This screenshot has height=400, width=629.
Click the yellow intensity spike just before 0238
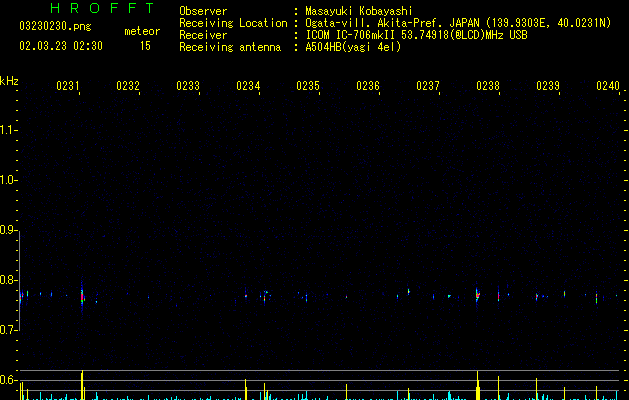[477, 385]
